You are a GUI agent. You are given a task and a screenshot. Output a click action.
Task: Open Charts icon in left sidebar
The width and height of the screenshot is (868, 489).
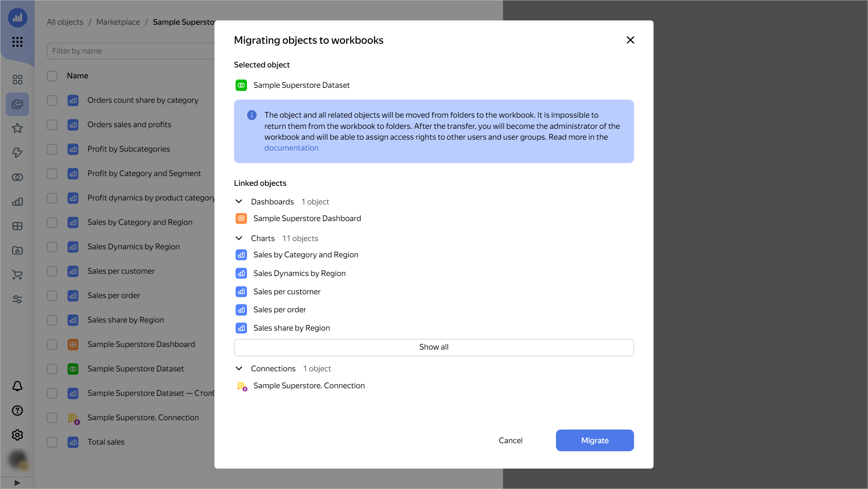pyautogui.click(x=17, y=202)
